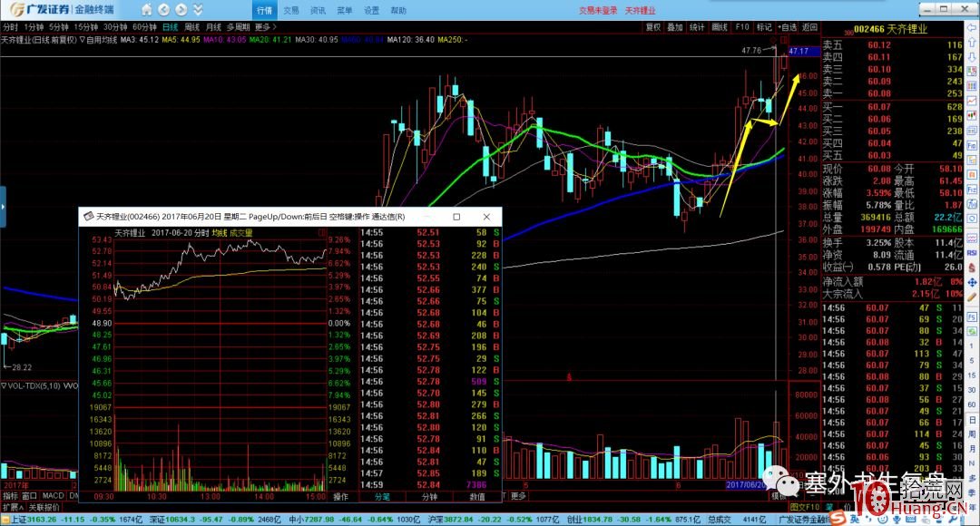980x526 pixels.
Task: Open the 资讯 menu
Action: click(x=318, y=11)
